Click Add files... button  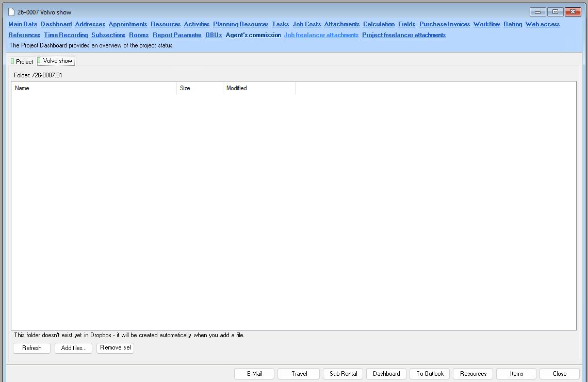click(73, 348)
